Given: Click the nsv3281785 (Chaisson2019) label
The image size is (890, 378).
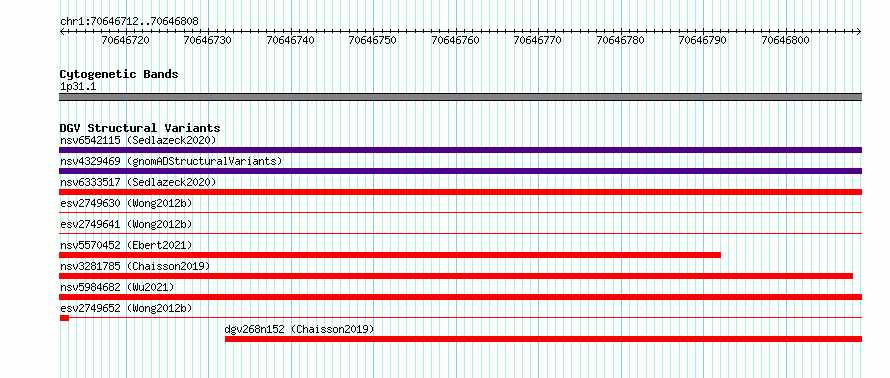Looking at the screenshot, I should (135, 266).
